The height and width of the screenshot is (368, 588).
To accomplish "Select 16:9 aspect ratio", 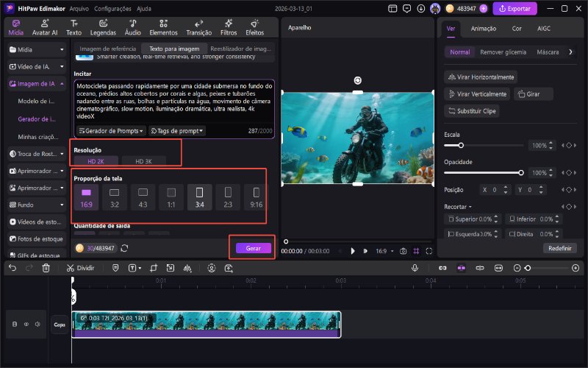I will pyautogui.click(x=86, y=197).
